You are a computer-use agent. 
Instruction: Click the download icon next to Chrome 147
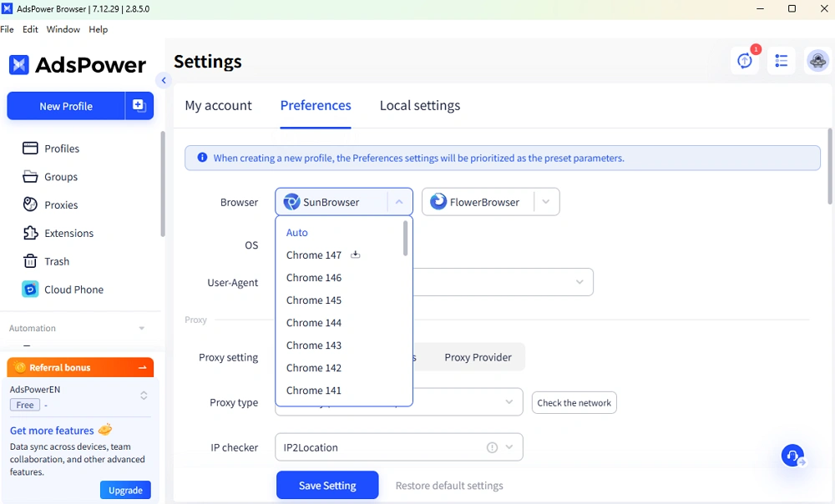pos(355,255)
